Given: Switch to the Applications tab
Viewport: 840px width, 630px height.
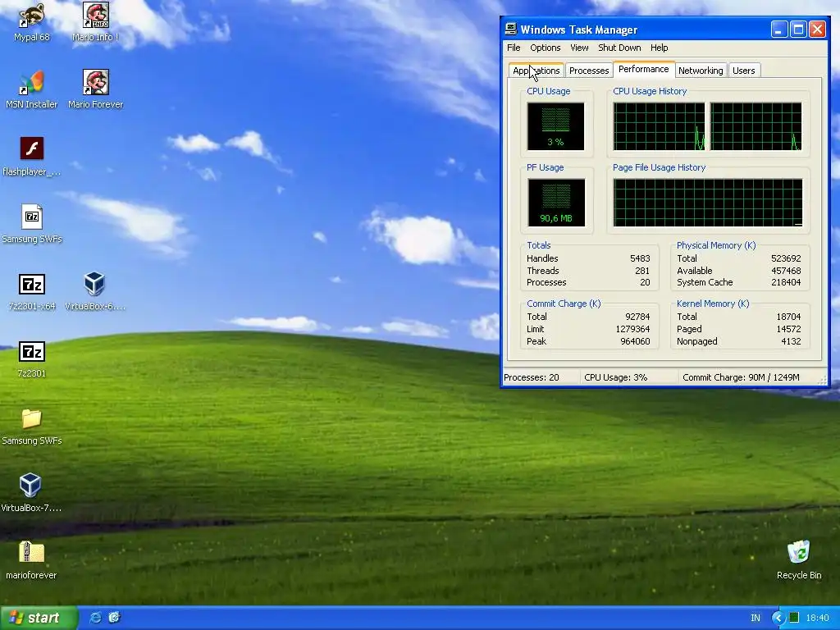Looking at the screenshot, I should point(536,71).
